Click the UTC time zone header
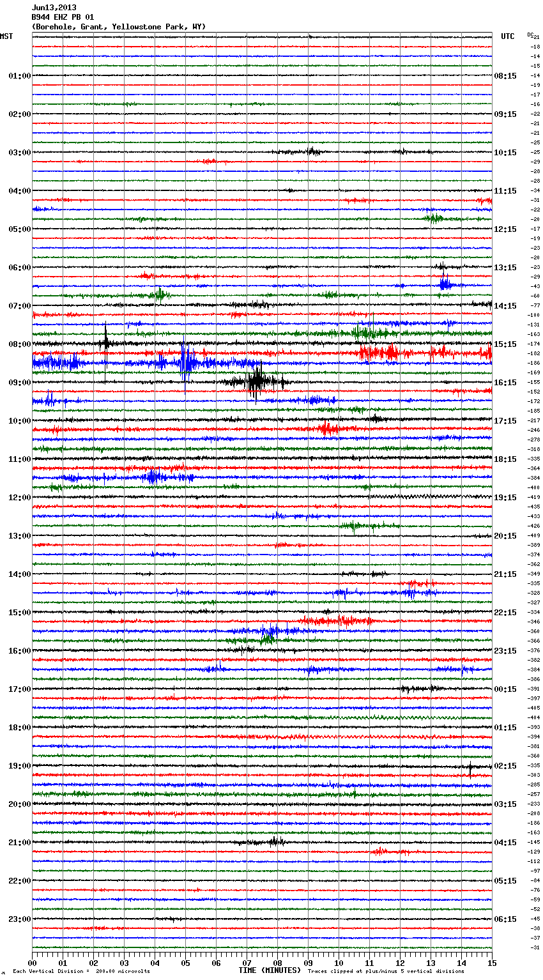Viewport: 543px width, 980px height. tap(508, 36)
